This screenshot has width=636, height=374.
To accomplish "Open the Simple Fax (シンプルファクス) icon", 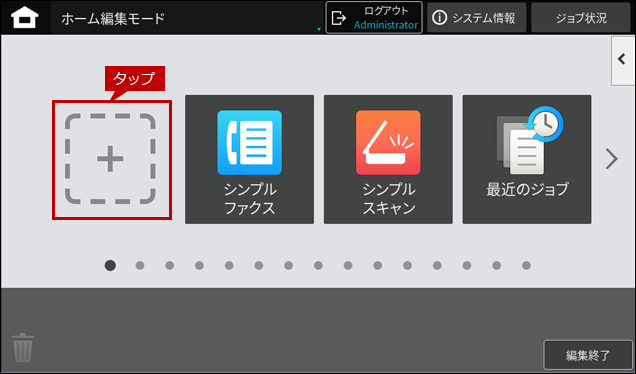I will (249, 159).
